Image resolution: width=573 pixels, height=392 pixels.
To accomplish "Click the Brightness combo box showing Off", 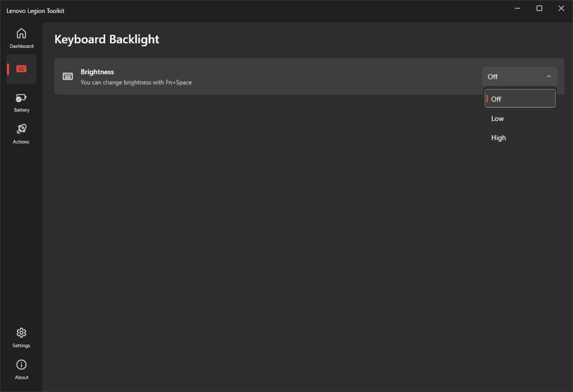I will [515, 76].
